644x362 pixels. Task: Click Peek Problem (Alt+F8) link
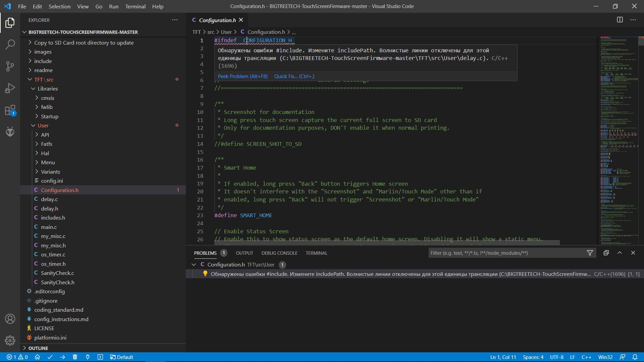coord(243,76)
